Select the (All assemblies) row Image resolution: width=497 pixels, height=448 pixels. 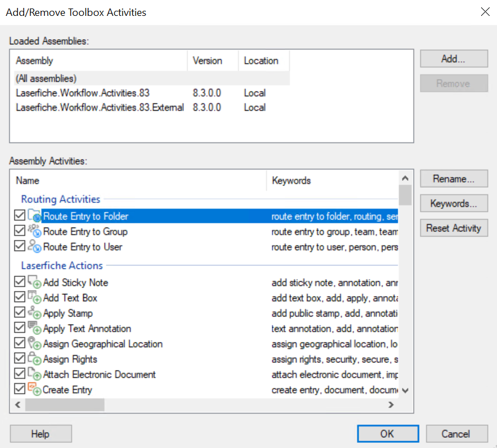click(47, 78)
